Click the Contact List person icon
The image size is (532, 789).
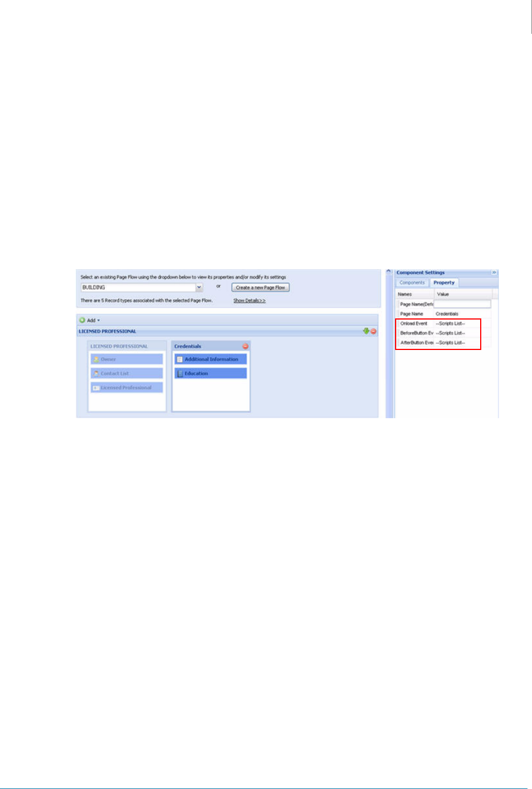(x=96, y=373)
